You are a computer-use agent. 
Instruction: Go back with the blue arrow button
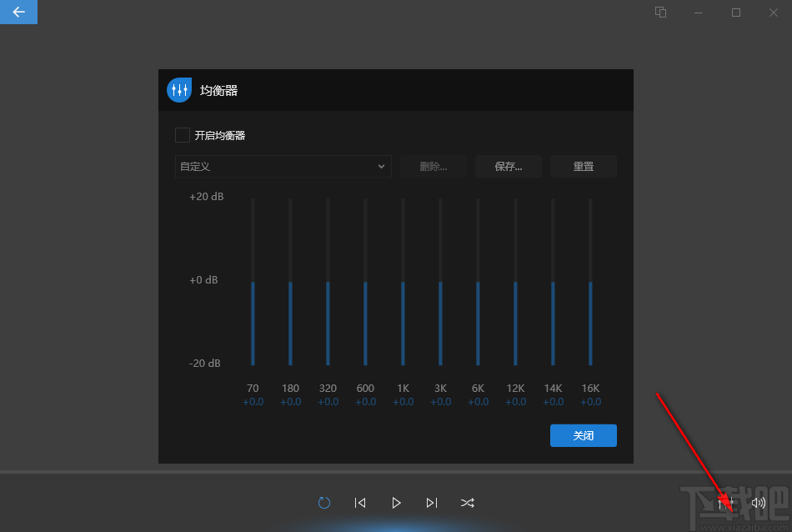click(x=18, y=12)
